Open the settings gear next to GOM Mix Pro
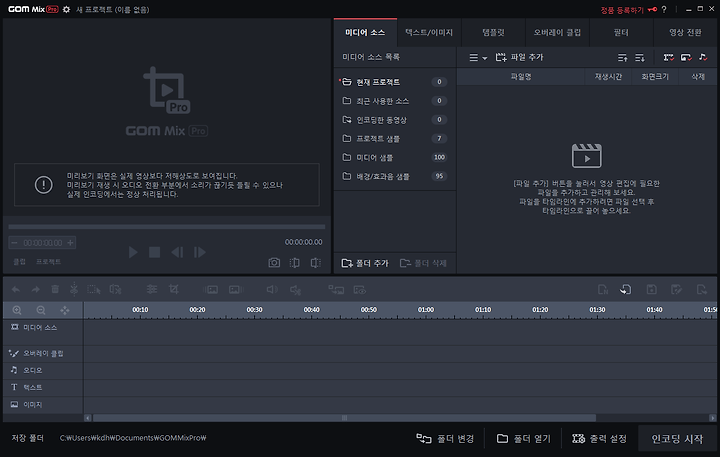 click(67, 9)
